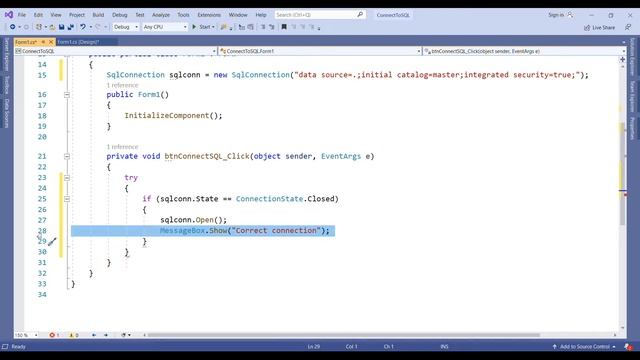The width and height of the screenshot is (640, 360).
Task: Go to next issue arrow in editor footer
Action: point(106,335)
